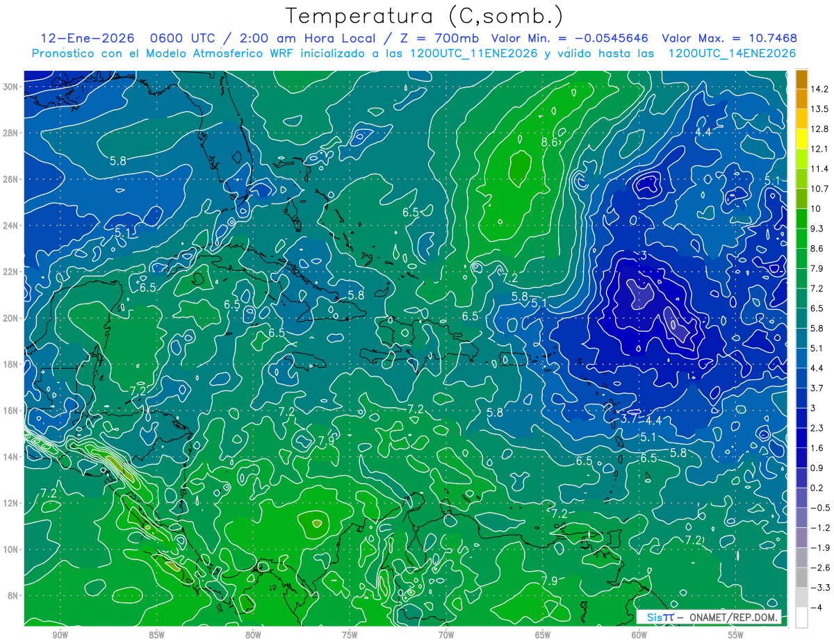
Task: Click the 'SisTT - ONAMET/REP.DOM.' credit box
Action: [x=709, y=618]
